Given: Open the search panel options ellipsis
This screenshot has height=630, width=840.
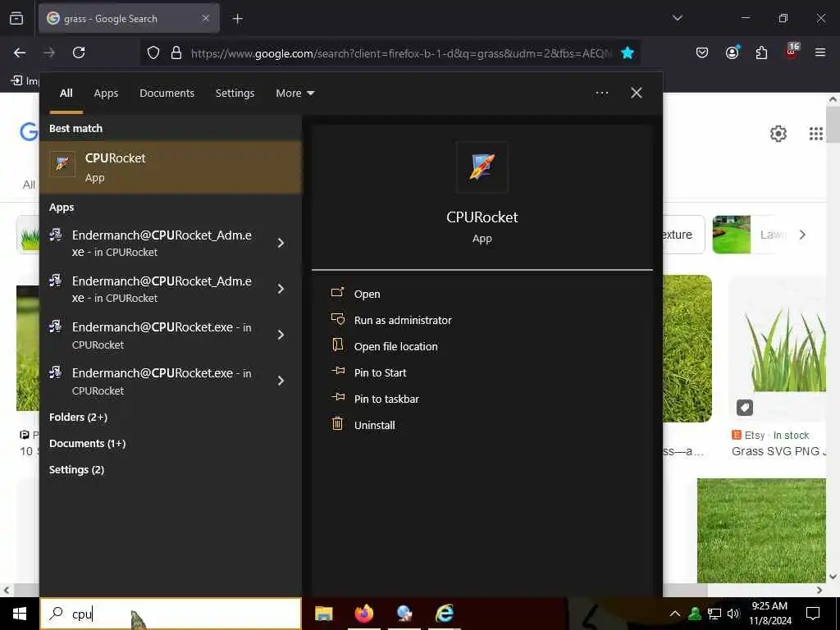Looking at the screenshot, I should click(601, 94).
